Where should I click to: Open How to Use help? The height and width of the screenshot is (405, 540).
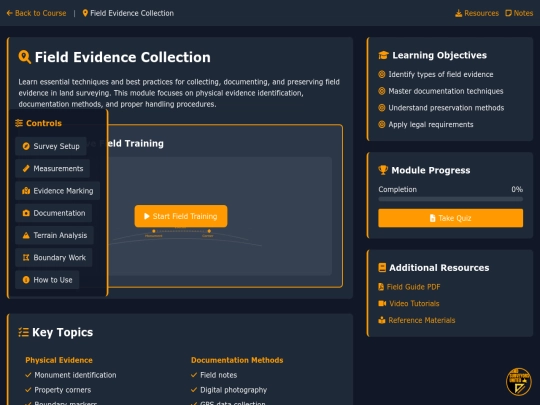(x=47, y=280)
